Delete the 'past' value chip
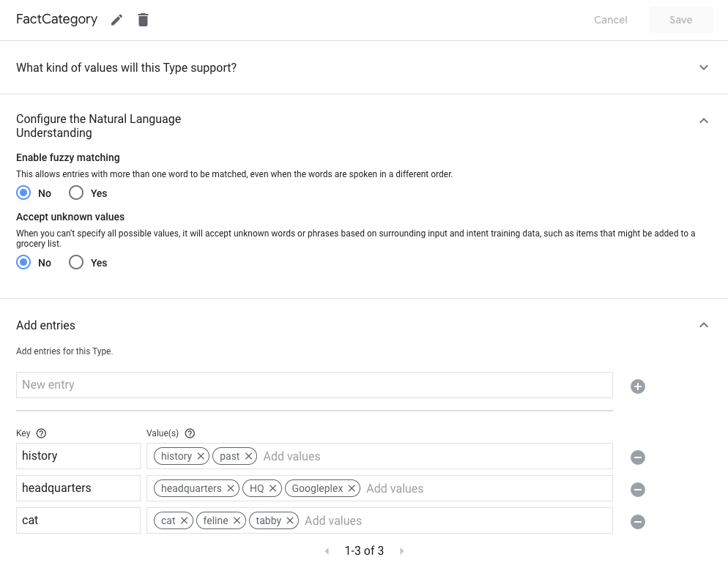Viewport: 728px width, 579px height. [x=248, y=456]
